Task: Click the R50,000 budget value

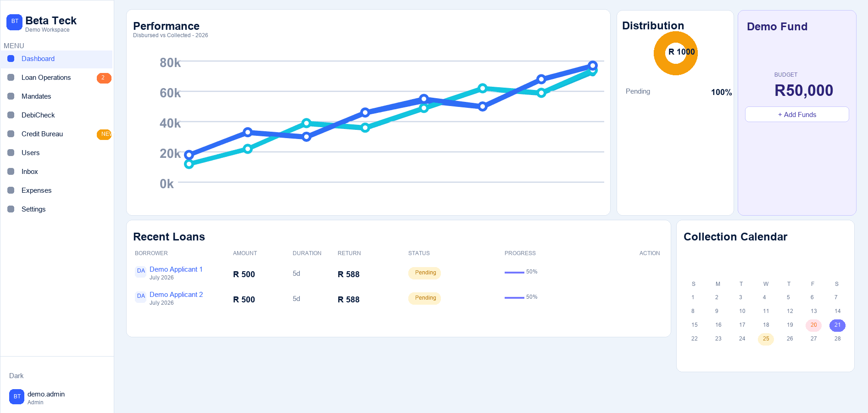Action: pyautogui.click(x=804, y=91)
